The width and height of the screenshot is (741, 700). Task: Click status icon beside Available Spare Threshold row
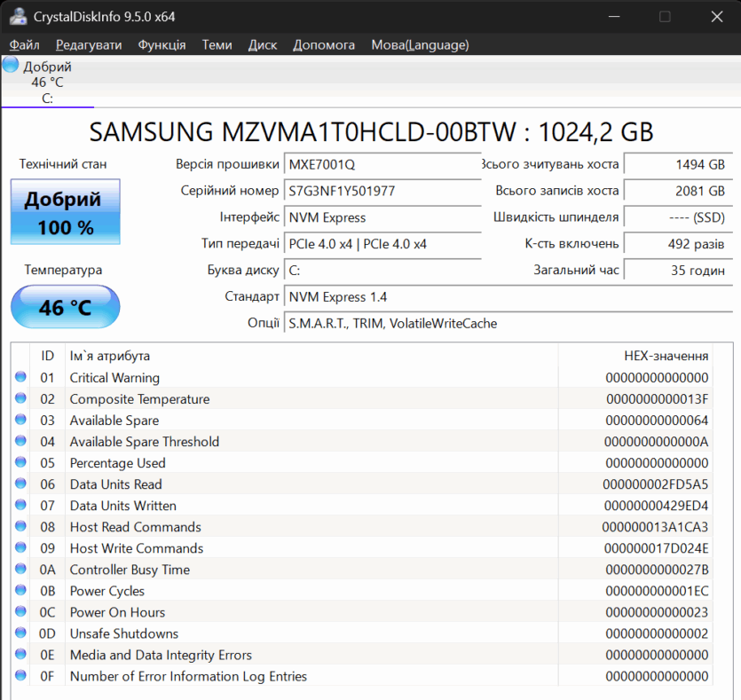[x=20, y=442]
